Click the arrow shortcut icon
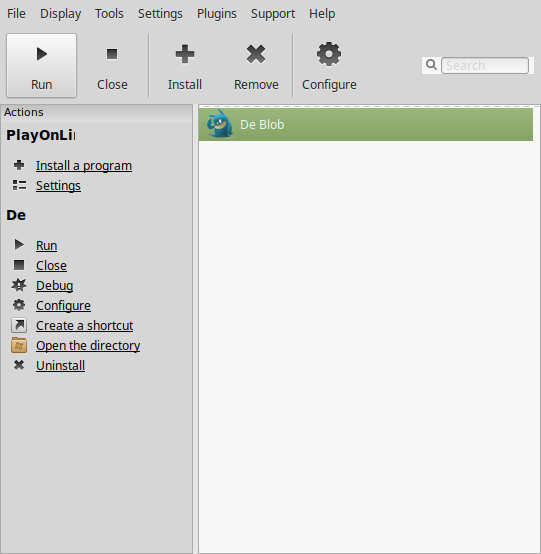541x554 pixels. coord(19,325)
